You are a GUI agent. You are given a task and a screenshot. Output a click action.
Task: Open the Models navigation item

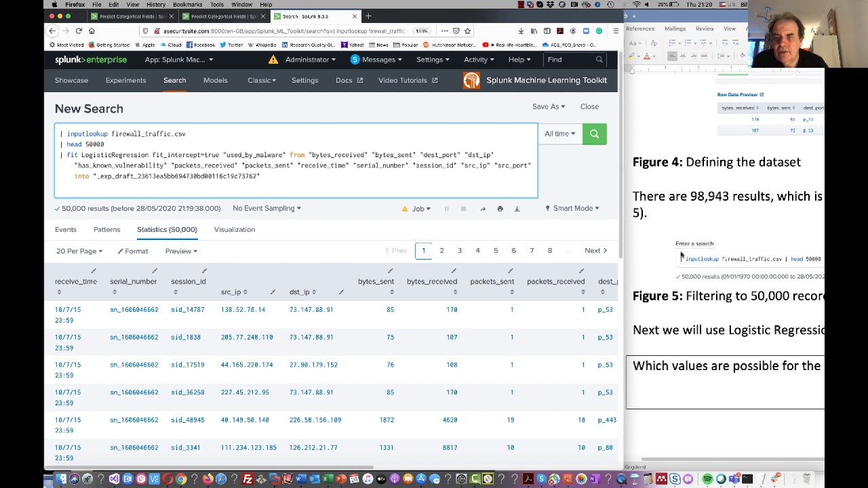pos(215,80)
